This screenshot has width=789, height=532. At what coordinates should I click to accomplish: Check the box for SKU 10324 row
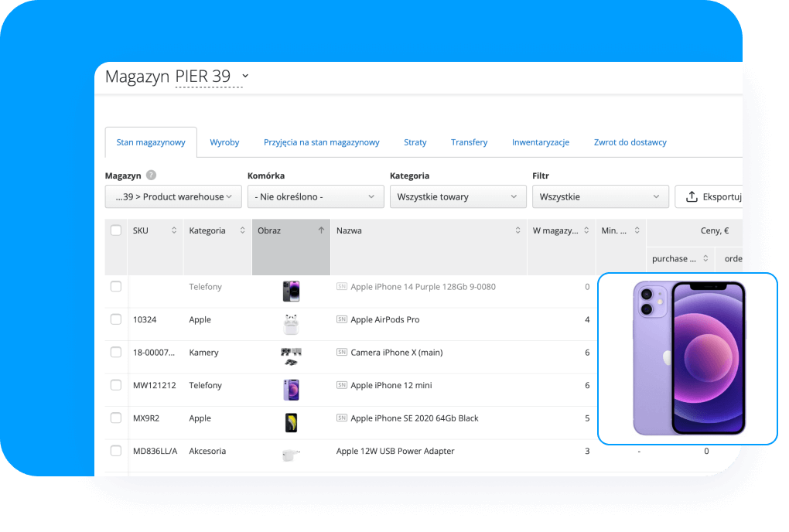[x=116, y=319]
